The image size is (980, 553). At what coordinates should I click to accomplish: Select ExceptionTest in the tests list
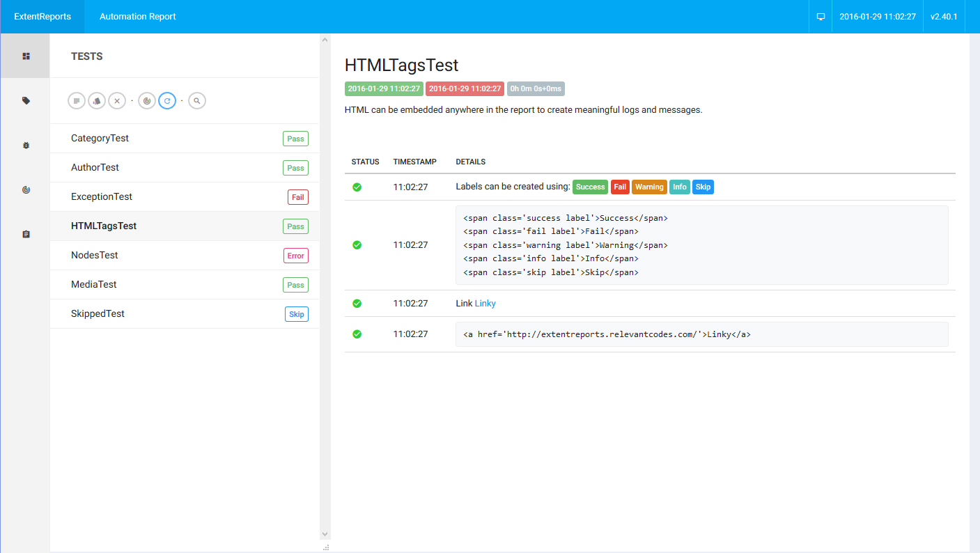(102, 197)
